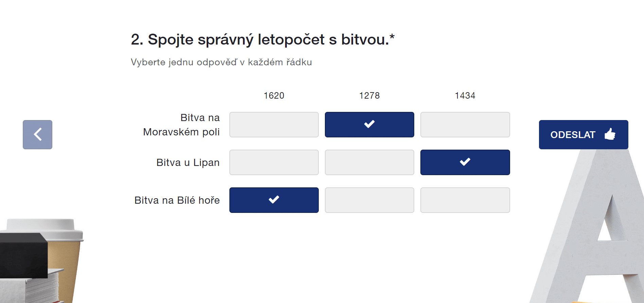Click the Bitva na Moravském poli row label
Viewport: 644px width, 303px height.
pos(181,125)
